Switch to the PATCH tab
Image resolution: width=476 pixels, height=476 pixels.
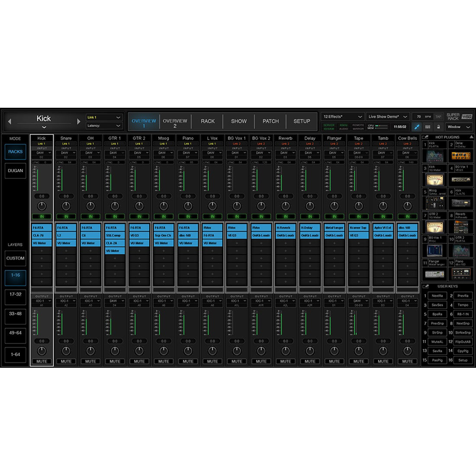click(270, 121)
